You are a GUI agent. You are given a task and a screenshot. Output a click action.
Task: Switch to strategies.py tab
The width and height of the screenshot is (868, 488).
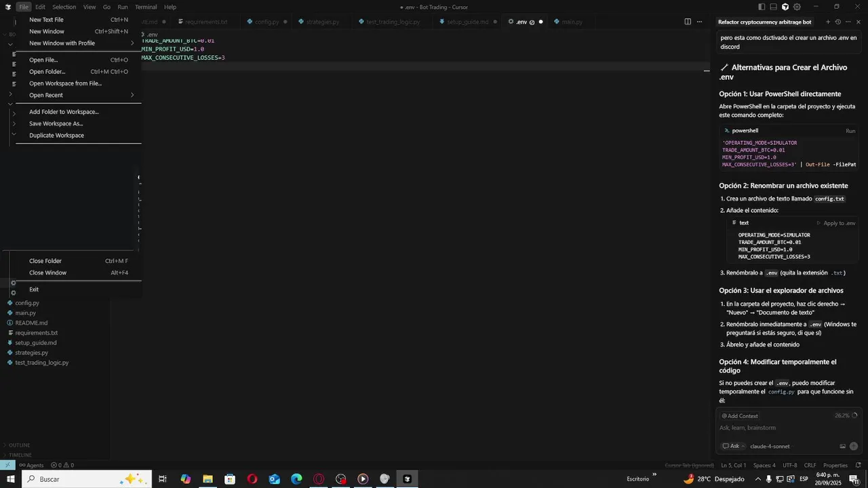(x=323, y=22)
